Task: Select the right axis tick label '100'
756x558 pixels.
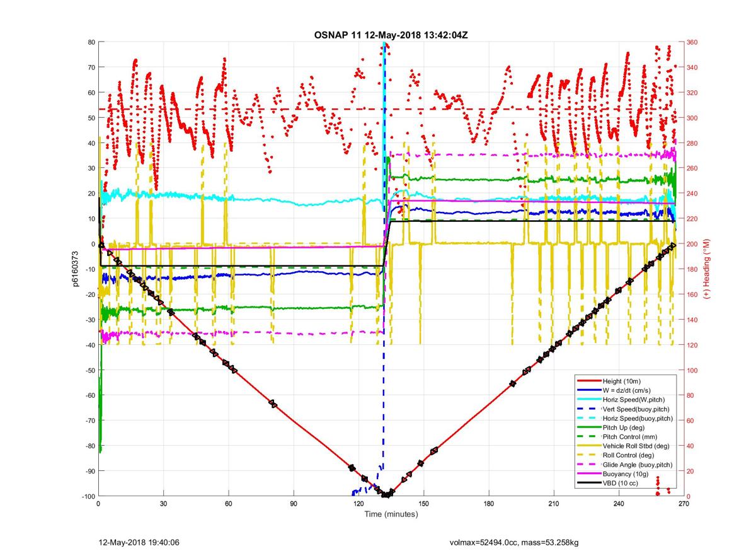Action: tap(694, 370)
